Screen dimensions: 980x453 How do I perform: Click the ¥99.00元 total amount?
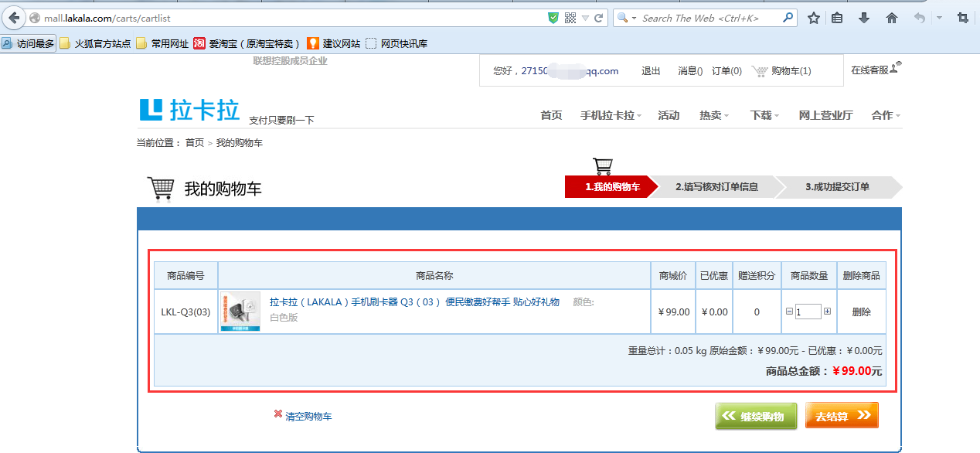(856, 371)
